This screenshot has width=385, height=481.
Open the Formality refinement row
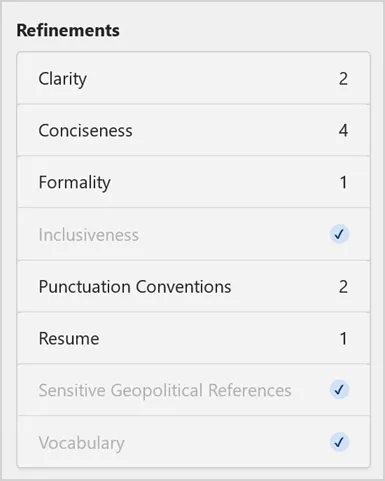click(193, 182)
